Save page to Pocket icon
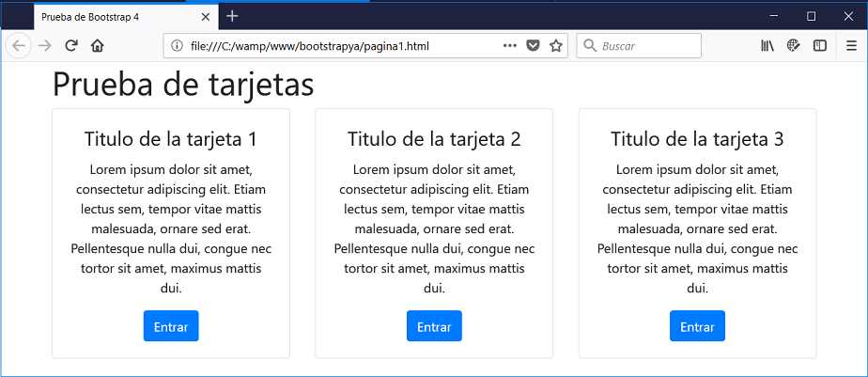Image resolution: width=868 pixels, height=377 pixels. pyautogui.click(x=533, y=46)
